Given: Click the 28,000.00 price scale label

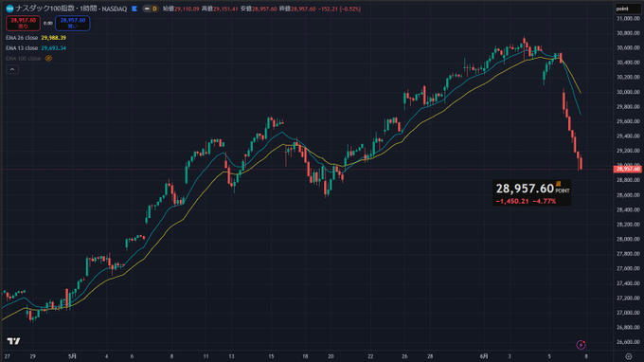Looking at the screenshot, I should click(x=628, y=239).
